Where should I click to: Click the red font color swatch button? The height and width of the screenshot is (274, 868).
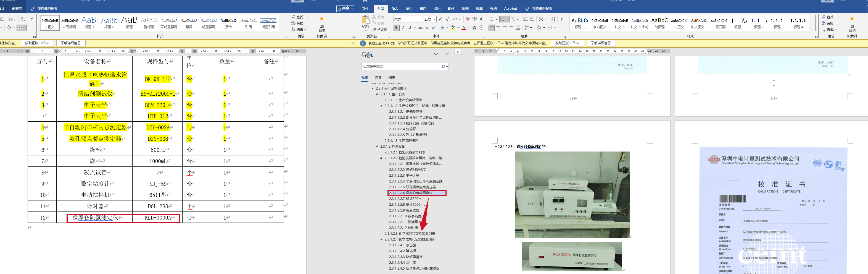464,28
